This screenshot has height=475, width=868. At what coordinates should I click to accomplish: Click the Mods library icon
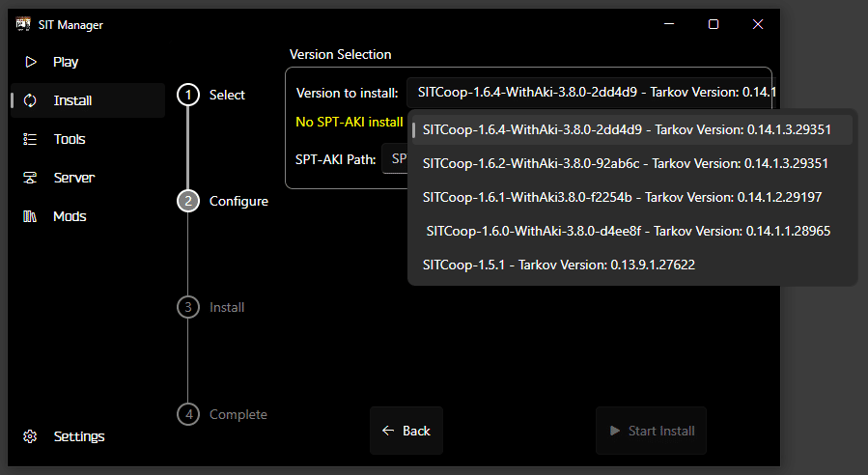click(x=30, y=216)
